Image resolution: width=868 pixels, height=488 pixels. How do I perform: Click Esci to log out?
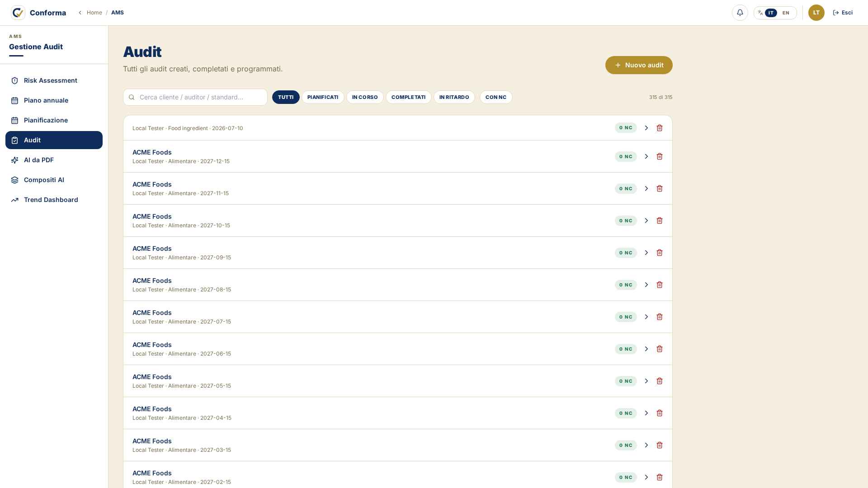(843, 13)
